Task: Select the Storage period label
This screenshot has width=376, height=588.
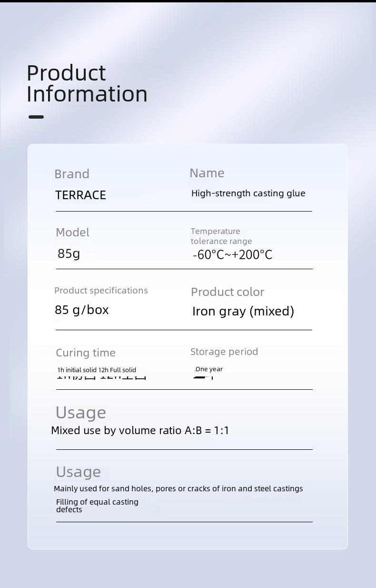Action: point(224,352)
